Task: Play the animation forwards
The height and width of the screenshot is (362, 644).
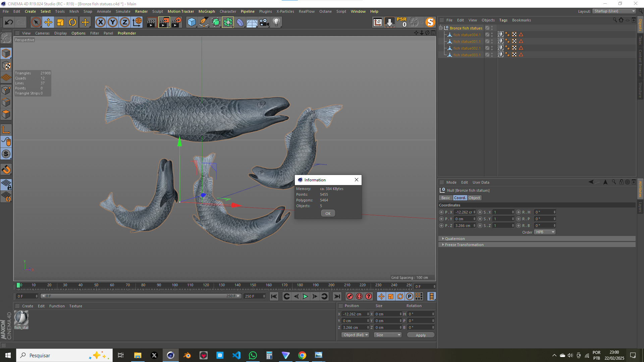Action: [305, 296]
